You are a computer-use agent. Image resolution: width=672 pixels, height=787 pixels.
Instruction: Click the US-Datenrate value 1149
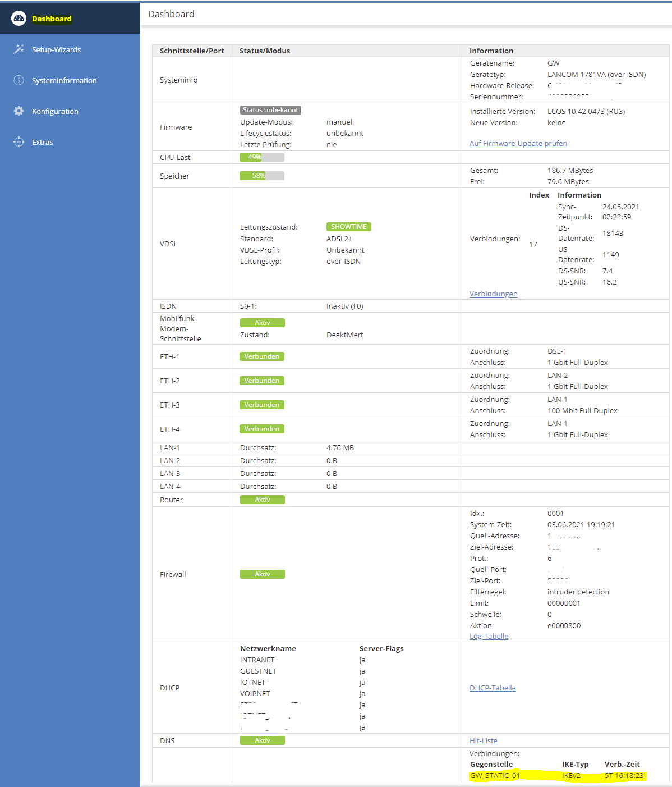pos(611,255)
